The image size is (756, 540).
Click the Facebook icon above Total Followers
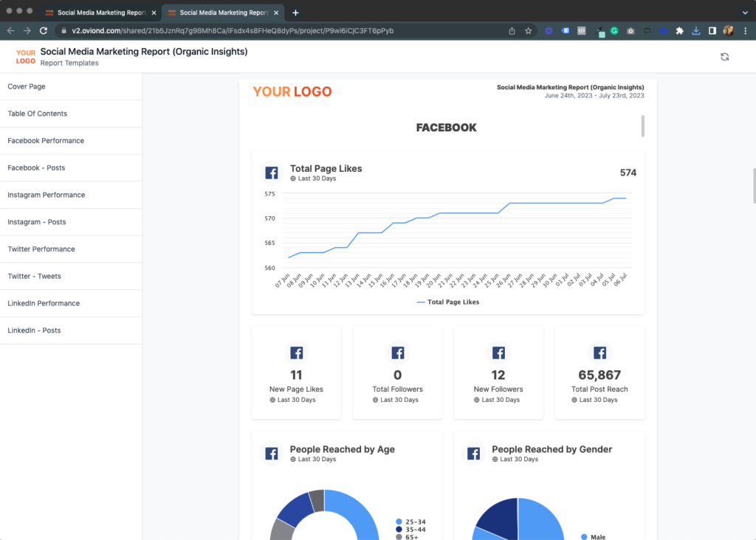pos(398,353)
